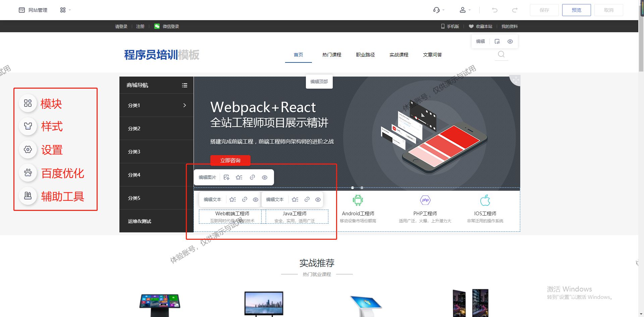Toggle the eye icon in the Java工程师 edit toolbar
Image resolution: width=644 pixels, height=317 pixels.
[318, 199]
